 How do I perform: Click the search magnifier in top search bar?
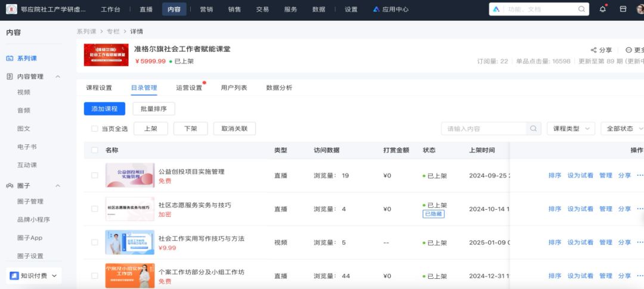point(581,10)
